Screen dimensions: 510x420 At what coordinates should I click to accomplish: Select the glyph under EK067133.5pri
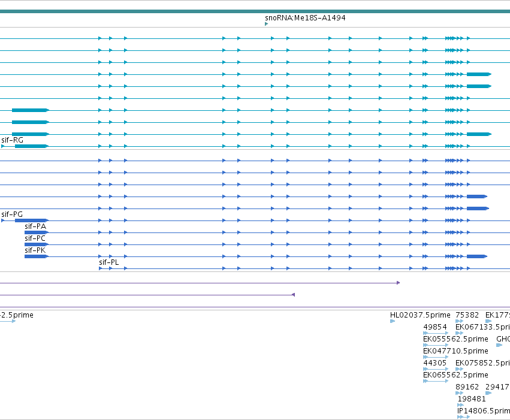[459, 333]
